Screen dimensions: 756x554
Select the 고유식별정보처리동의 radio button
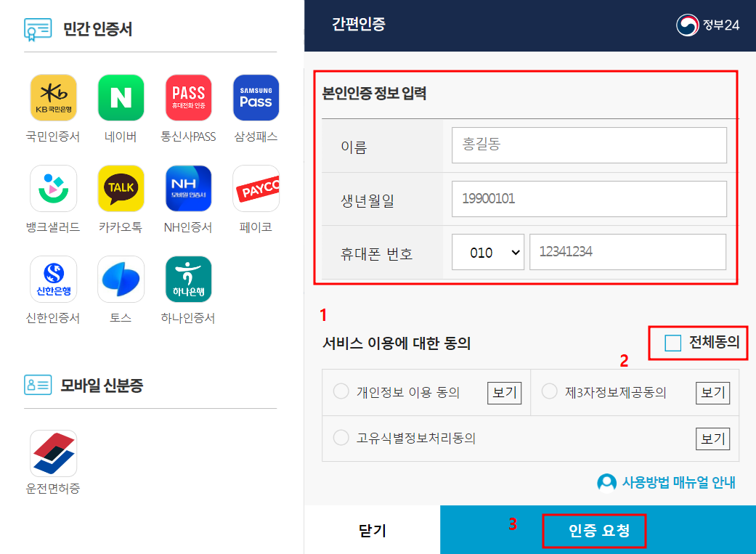point(341,437)
